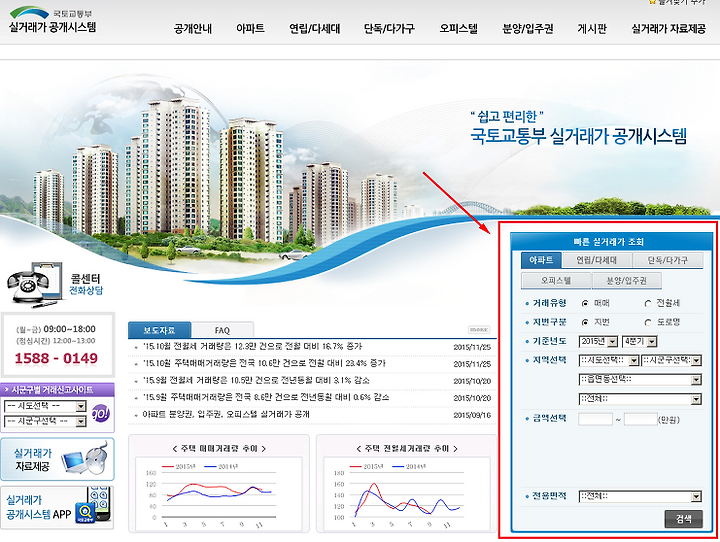The image size is (720, 542).
Task: Open the 4분기 quarter dropdown
Action: point(640,341)
